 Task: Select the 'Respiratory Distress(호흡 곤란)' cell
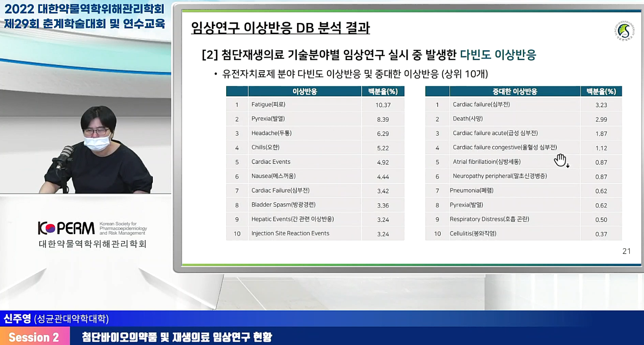(x=515, y=220)
